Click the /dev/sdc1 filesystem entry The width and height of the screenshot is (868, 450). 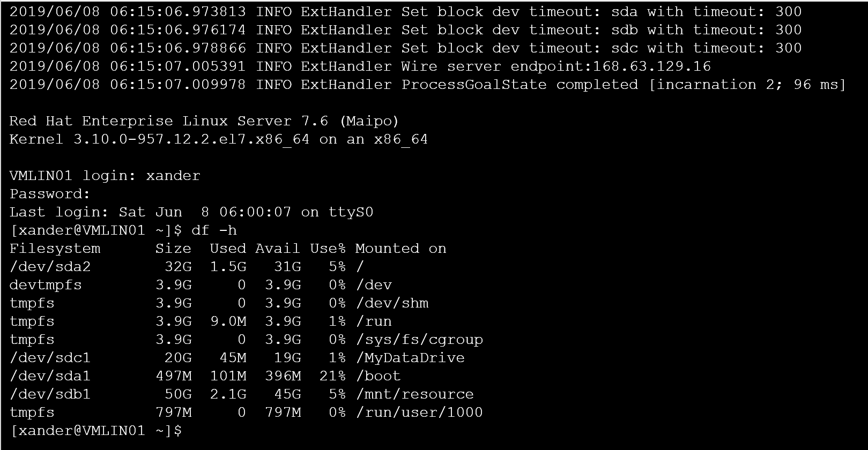(x=50, y=358)
